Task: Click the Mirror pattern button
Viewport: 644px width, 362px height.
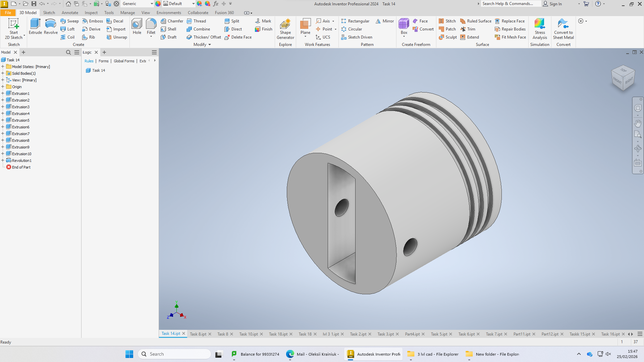Action: (385, 21)
